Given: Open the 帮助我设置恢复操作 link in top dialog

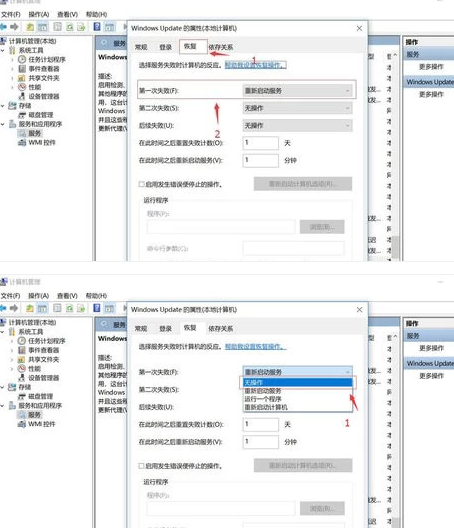Looking at the screenshot, I should click(255, 65).
